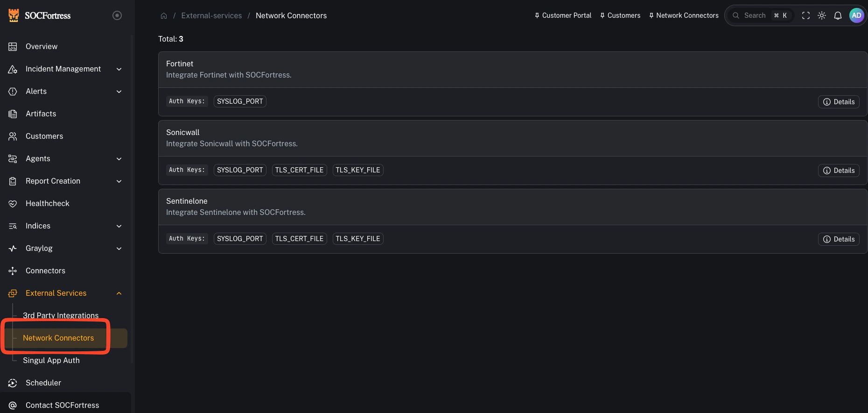Click the Connectors nodes icon

(13, 271)
